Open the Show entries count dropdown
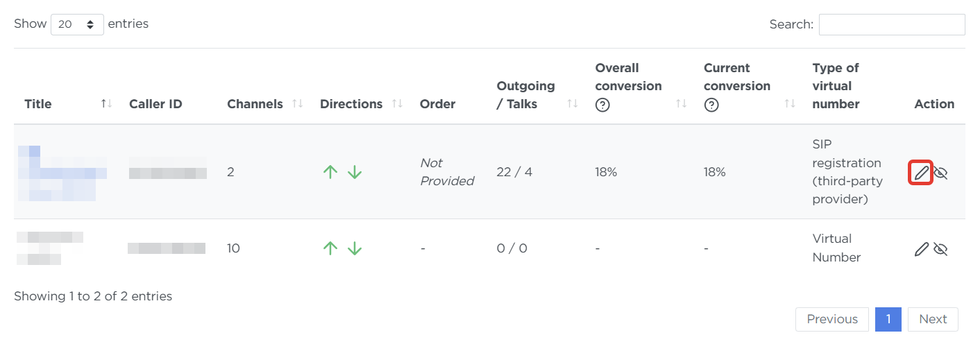Screen dimensions: 980x351 pos(77,24)
